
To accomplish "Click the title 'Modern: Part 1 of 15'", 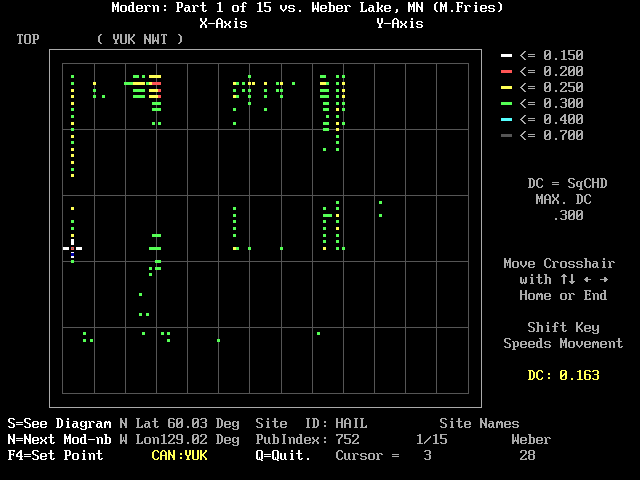I will (191, 7).
